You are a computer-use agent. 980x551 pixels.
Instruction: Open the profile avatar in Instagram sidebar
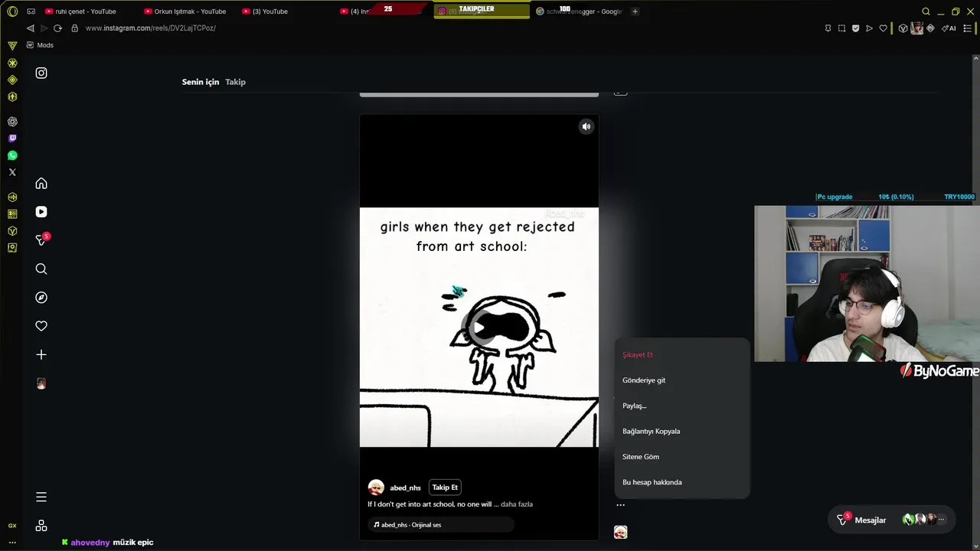tap(41, 383)
